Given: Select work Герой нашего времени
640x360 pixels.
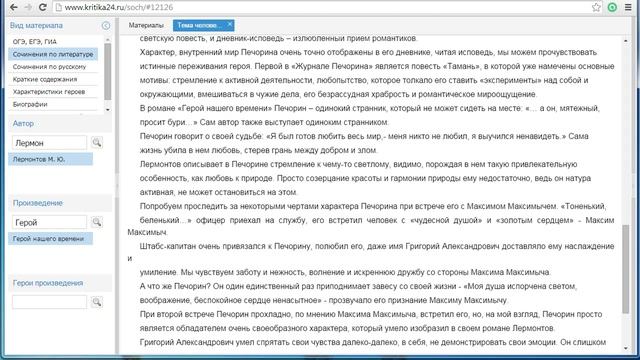Looking at the screenshot, I should tap(51, 239).
